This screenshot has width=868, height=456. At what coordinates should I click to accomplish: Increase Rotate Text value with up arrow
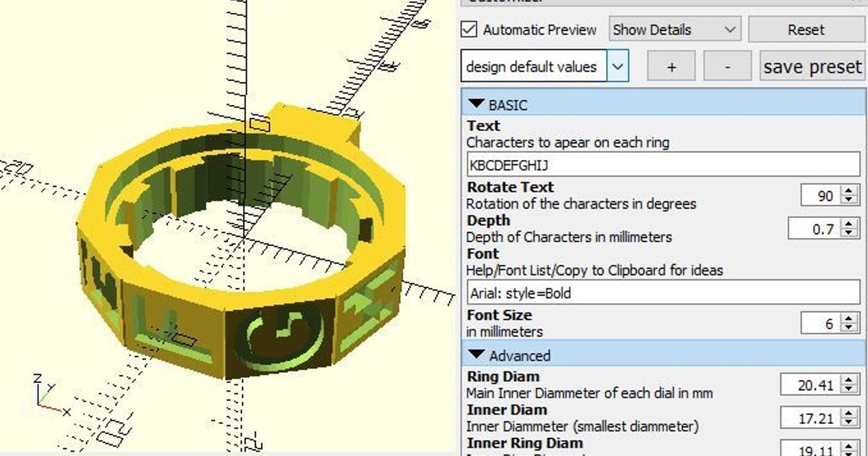[x=849, y=191]
